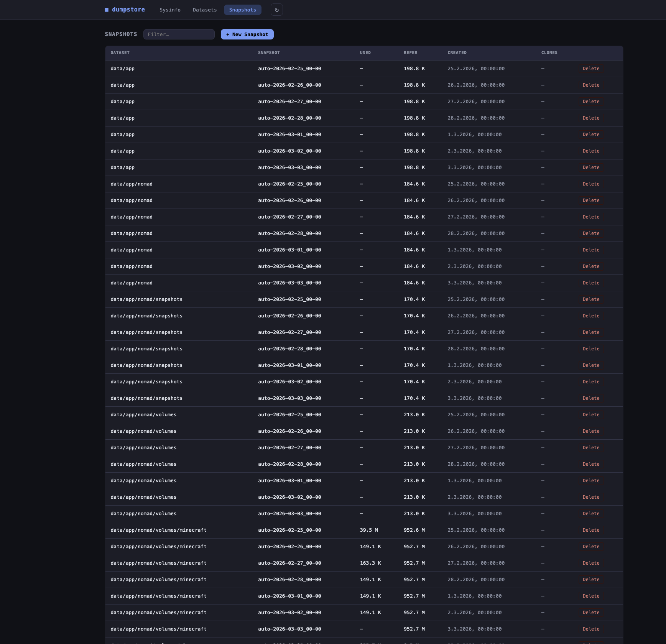
Task: Click the Filter input field
Action: 179,34
